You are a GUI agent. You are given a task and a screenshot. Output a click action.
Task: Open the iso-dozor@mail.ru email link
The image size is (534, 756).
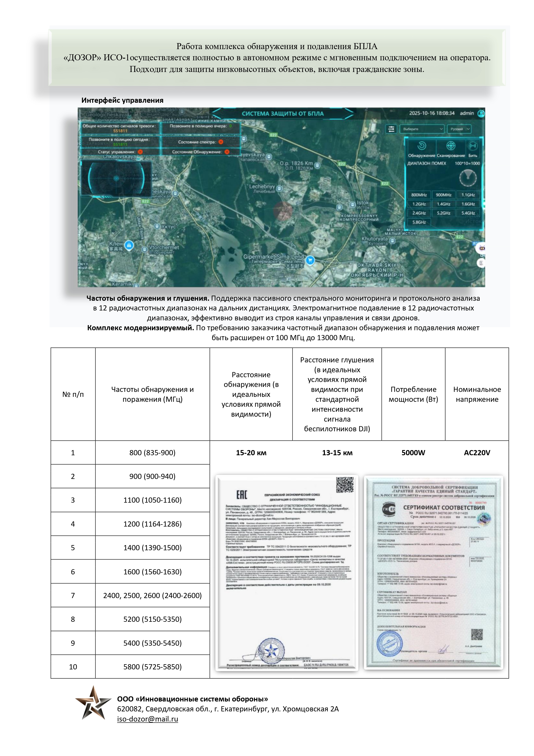pos(147,719)
